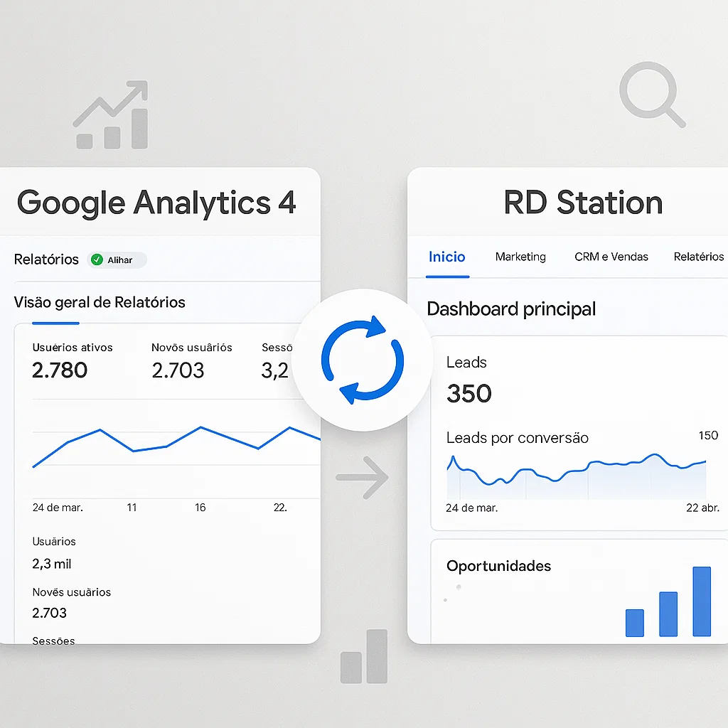Click the Usuários ativos metric label
Image resolution: width=728 pixels, height=728 pixels.
(73, 347)
